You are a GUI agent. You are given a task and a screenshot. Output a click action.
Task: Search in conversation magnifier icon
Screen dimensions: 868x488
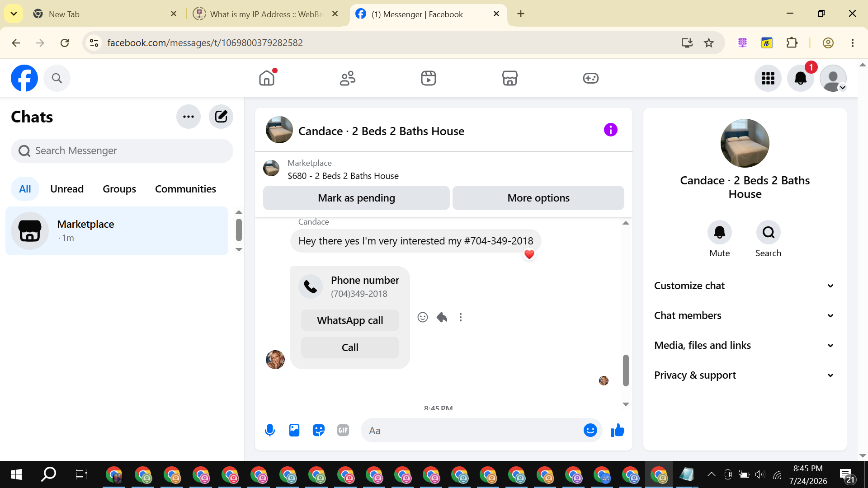coord(769,232)
